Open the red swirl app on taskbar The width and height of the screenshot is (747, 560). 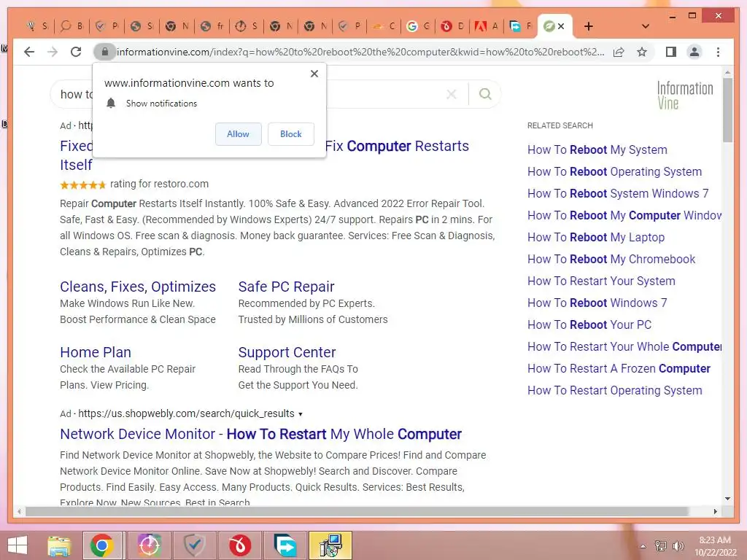pyautogui.click(x=239, y=545)
